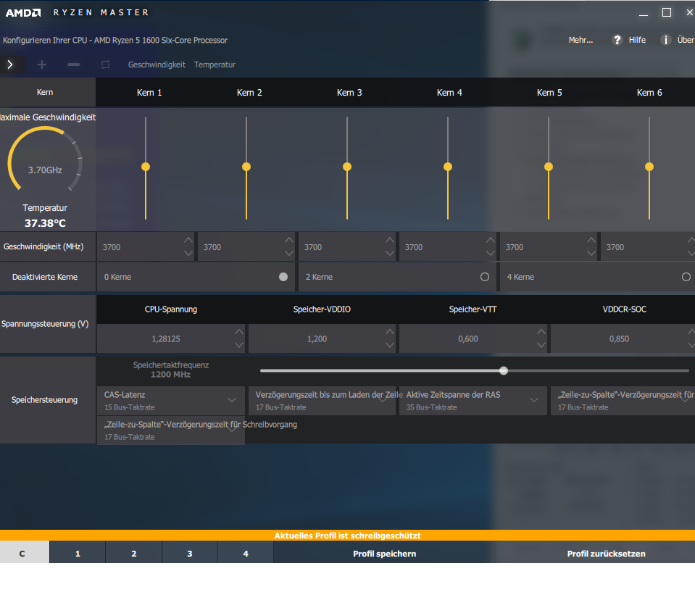Open the Mehr... menu

coord(580,40)
